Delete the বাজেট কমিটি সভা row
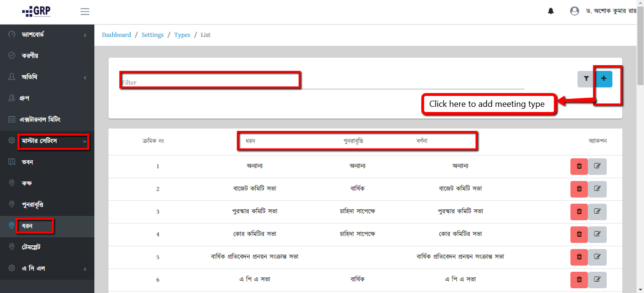 tap(579, 189)
